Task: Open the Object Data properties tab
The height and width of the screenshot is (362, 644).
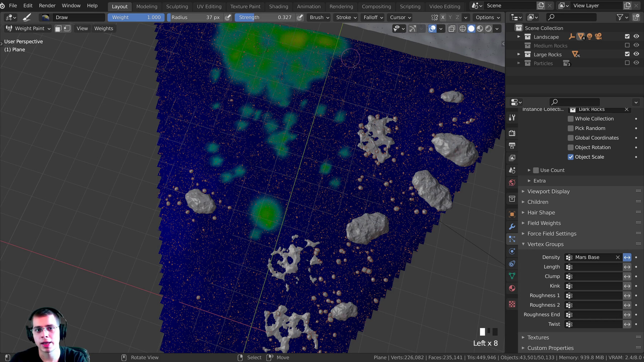Action: (512, 276)
